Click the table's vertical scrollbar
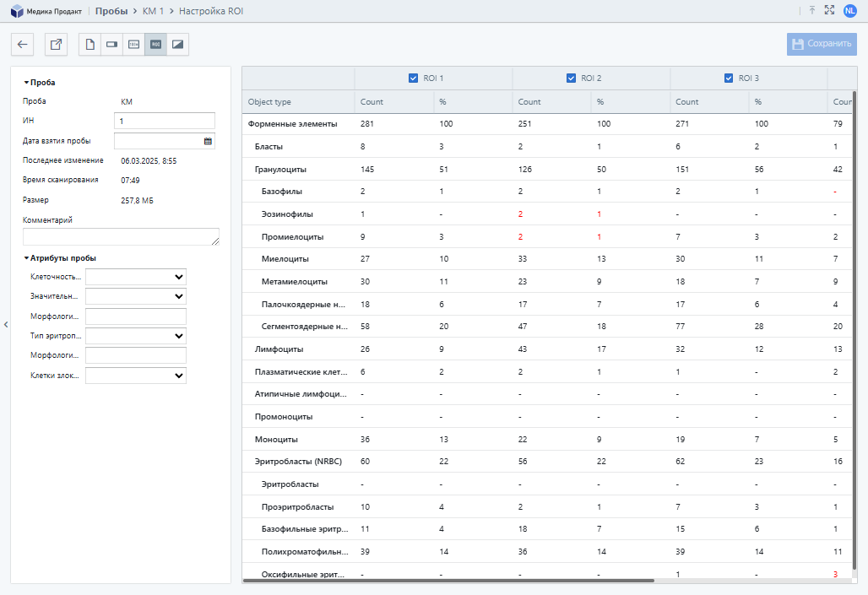 [854, 332]
